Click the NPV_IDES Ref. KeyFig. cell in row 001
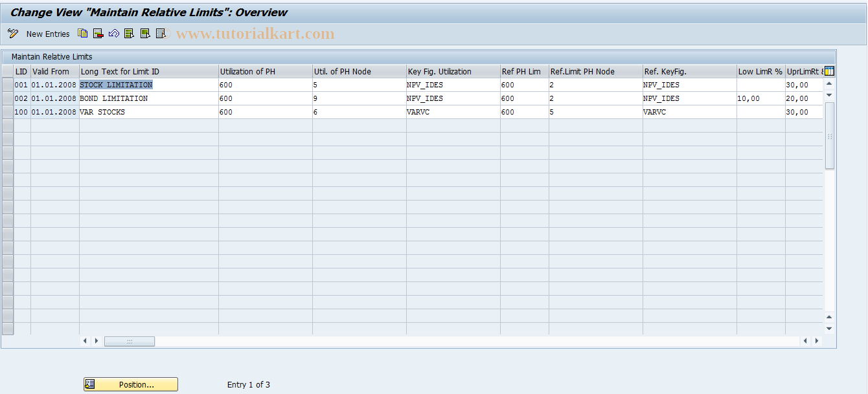868x394 pixels. tap(690, 85)
